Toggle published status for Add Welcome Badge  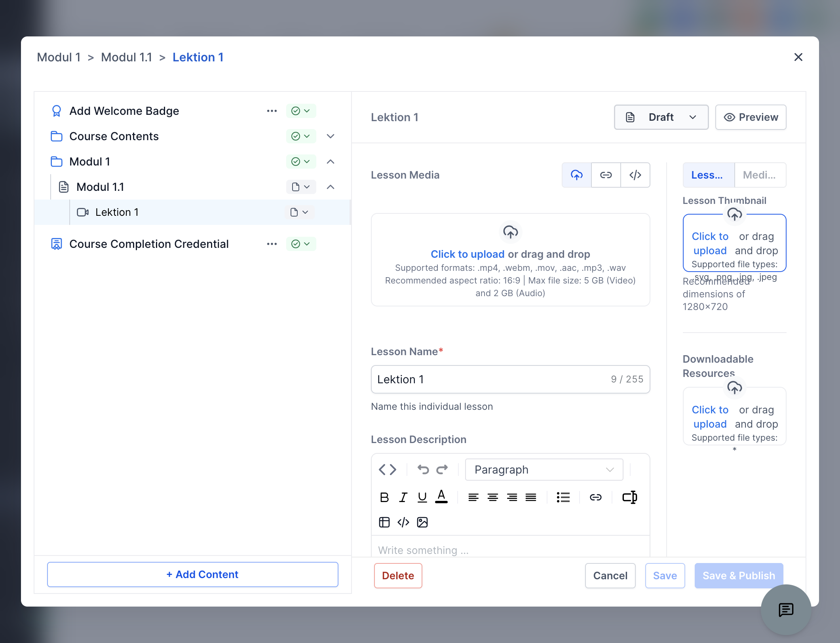click(301, 111)
